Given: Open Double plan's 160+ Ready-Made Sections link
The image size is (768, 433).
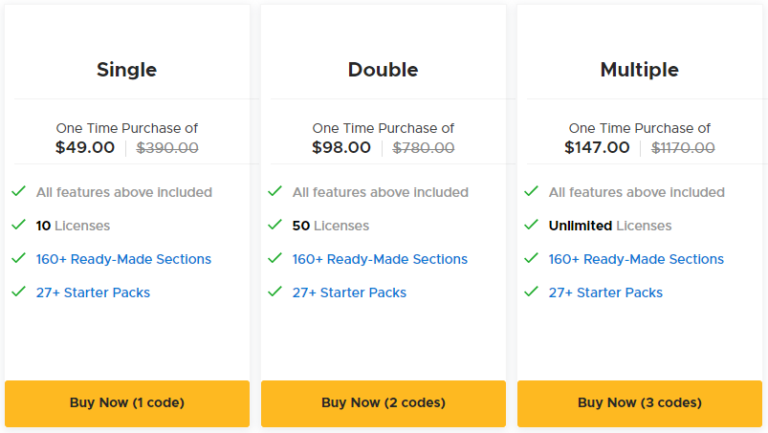Looking at the screenshot, I should click(379, 259).
